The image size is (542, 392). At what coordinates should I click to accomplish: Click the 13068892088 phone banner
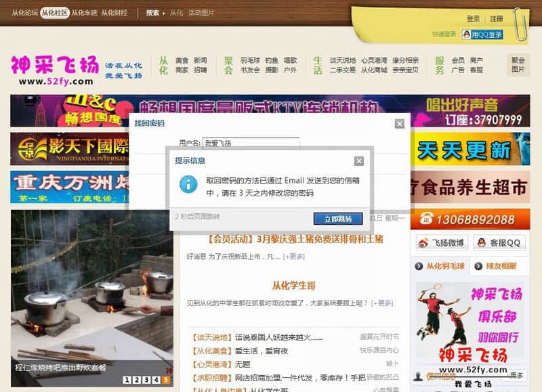point(470,219)
